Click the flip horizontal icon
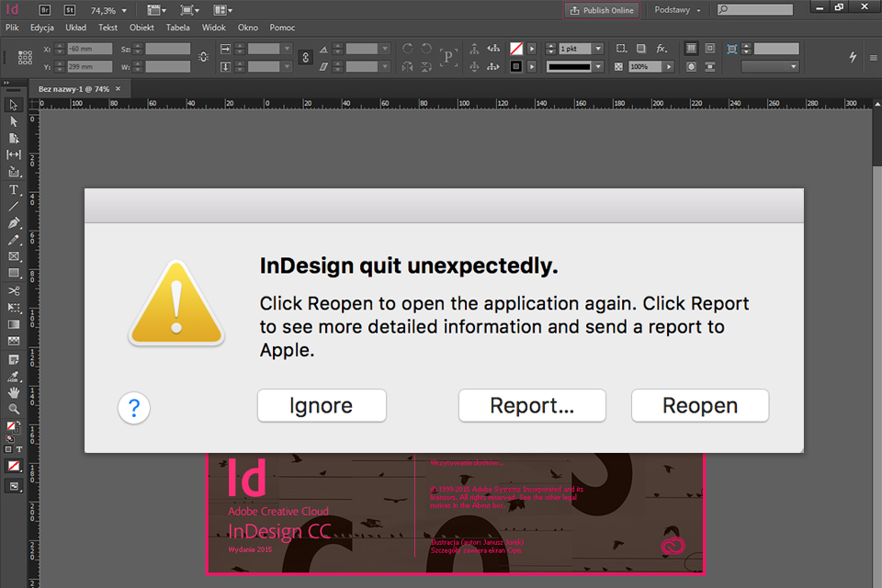882x588 pixels. [408, 66]
